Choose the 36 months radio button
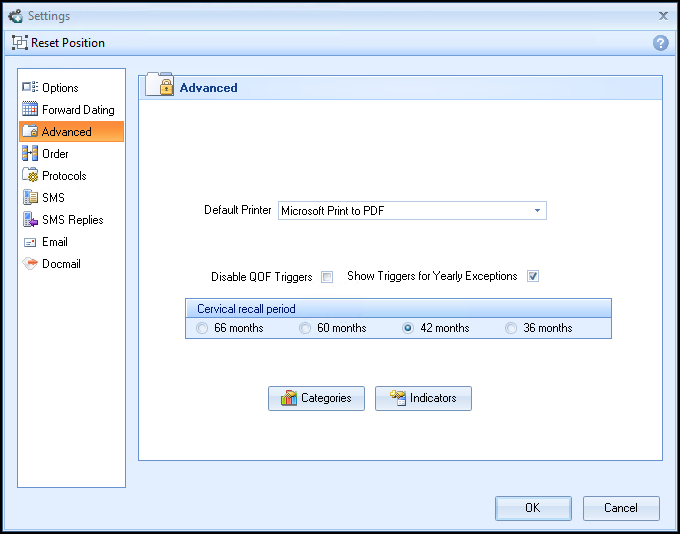680x534 pixels. pyautogui.click(x=512, y=328)
